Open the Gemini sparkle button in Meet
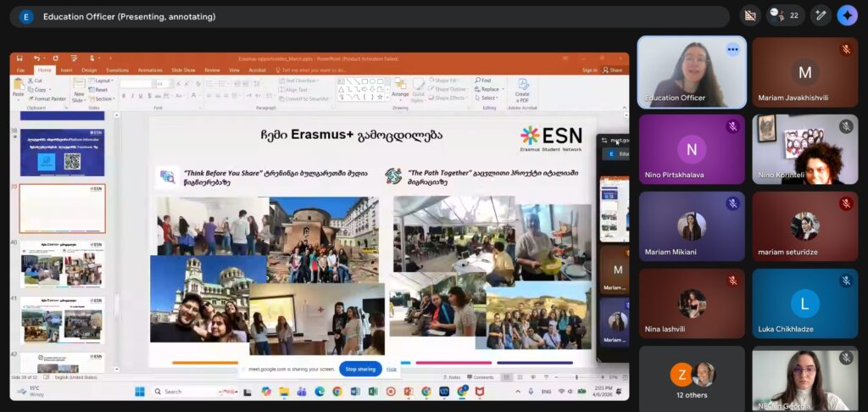Image resolution: width=868 pixels, height=412 pixels. 847,15
